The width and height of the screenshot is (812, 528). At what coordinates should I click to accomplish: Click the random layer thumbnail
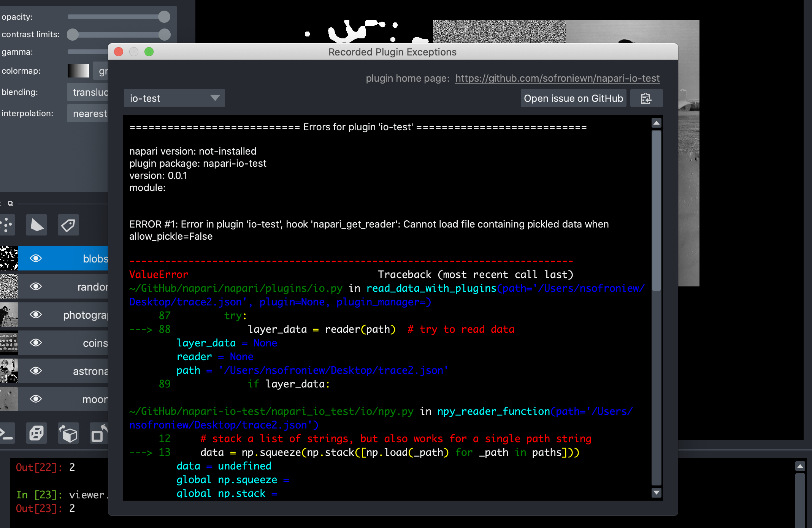9,286
